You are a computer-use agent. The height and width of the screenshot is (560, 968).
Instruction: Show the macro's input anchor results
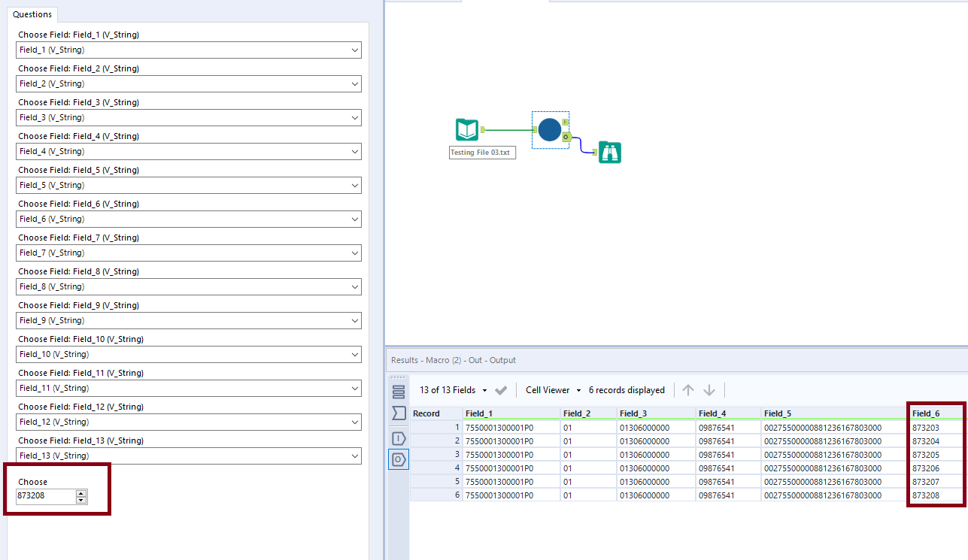click(x=399, y=438)
